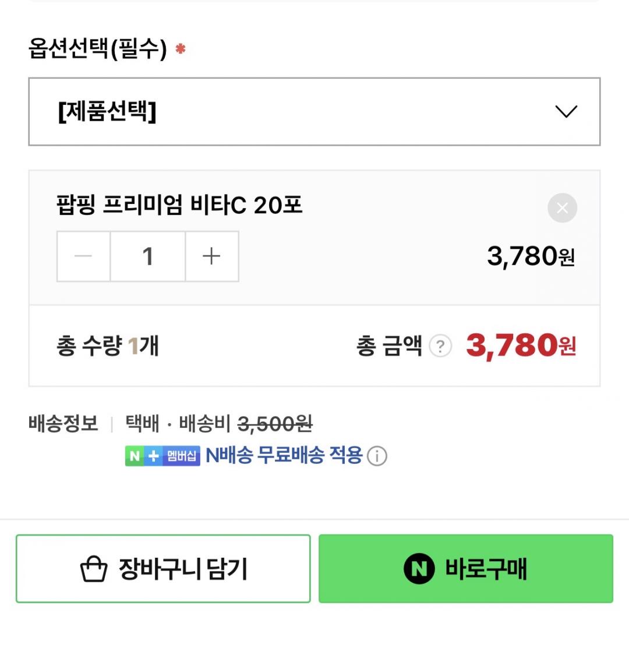The height and width of the screenshot is (672, 629).
Task: Select the 팝핑 프리미엄 비타C 20포 product name
Action: [x=179, y=205]
